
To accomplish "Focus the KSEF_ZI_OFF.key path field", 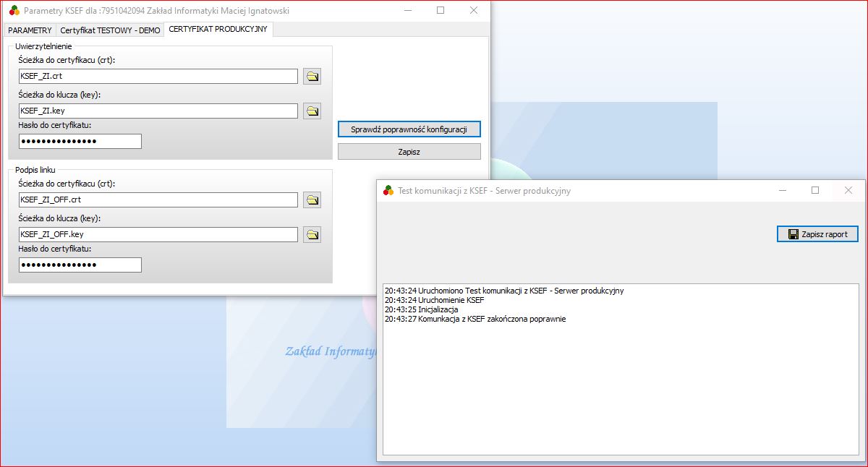I will click(158, 235).
